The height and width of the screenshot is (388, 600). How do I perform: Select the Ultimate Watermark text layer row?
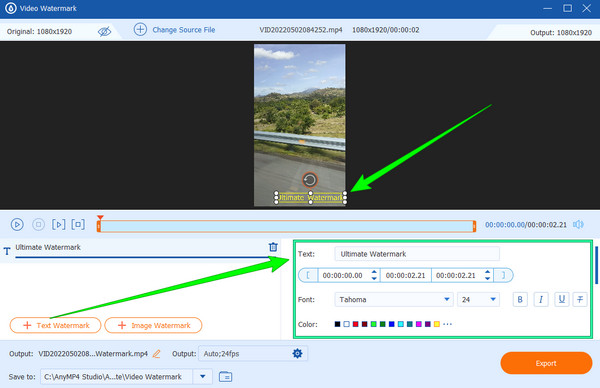point(140,250)
